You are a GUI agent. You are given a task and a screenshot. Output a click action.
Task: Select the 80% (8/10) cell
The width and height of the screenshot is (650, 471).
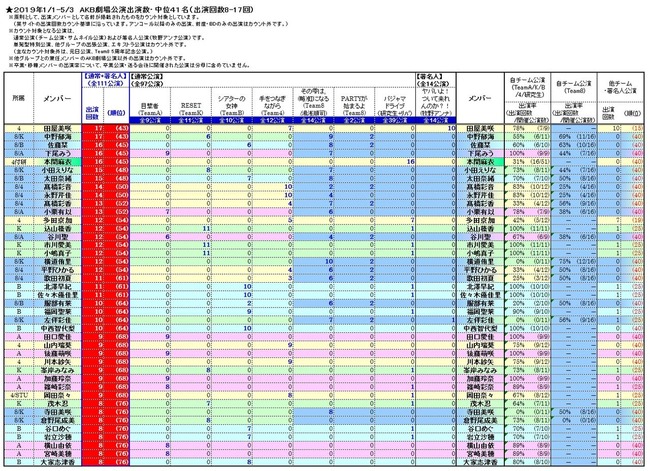pos(527,462)
